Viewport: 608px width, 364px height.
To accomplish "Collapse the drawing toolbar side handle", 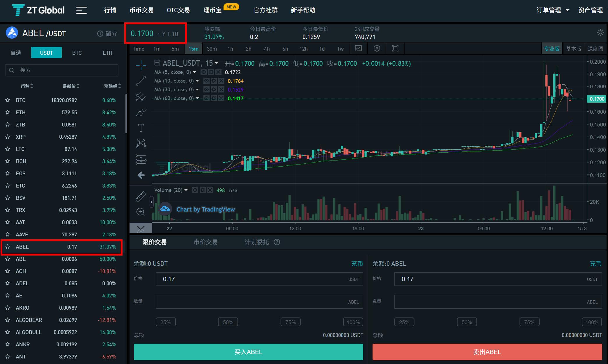I will tap(152, 201).
